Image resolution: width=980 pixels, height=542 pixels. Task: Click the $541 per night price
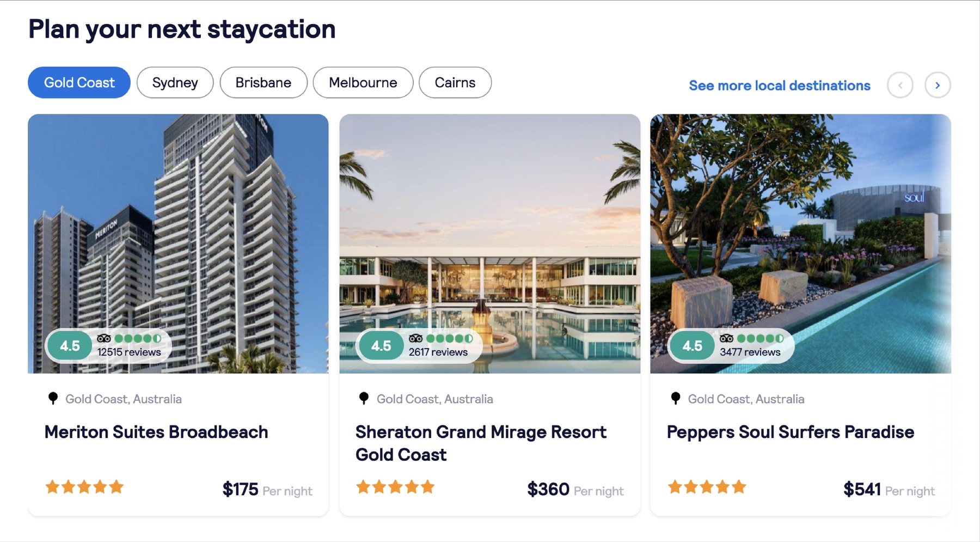point(889,489)
